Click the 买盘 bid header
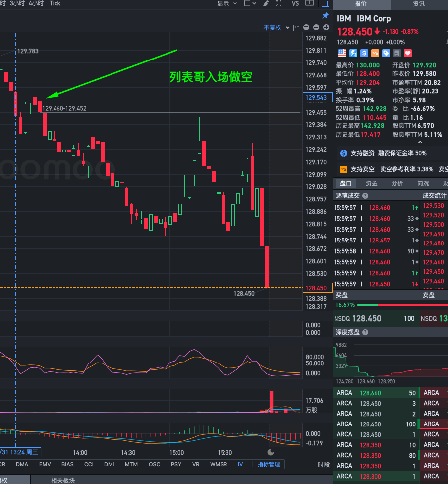 click(x=342, y=295)
